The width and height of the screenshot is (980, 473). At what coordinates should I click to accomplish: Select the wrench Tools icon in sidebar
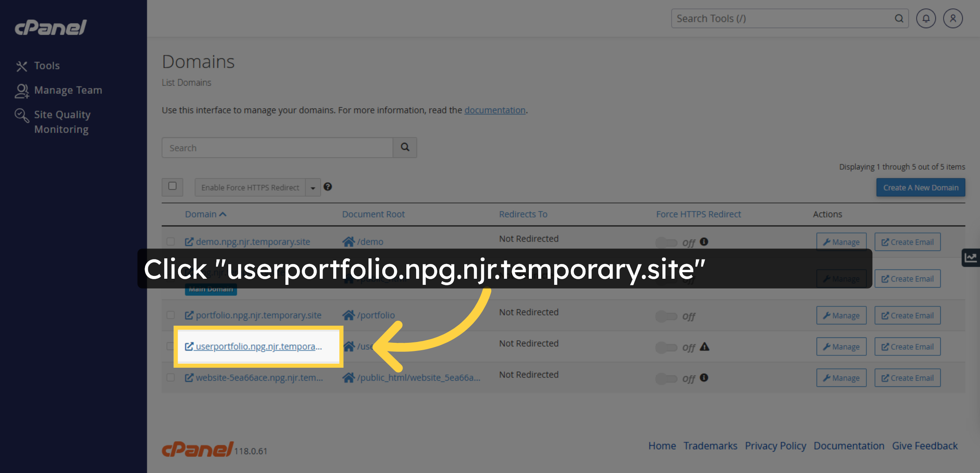click(x=22, y=65)
